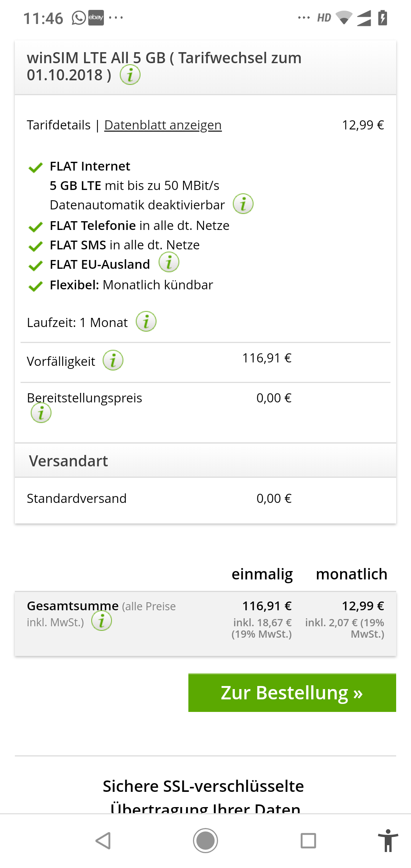The height and width of the screenshot is (868, 411).
Task: Tap the WhatsApp notification icon
Action: (x=79, y=18)
